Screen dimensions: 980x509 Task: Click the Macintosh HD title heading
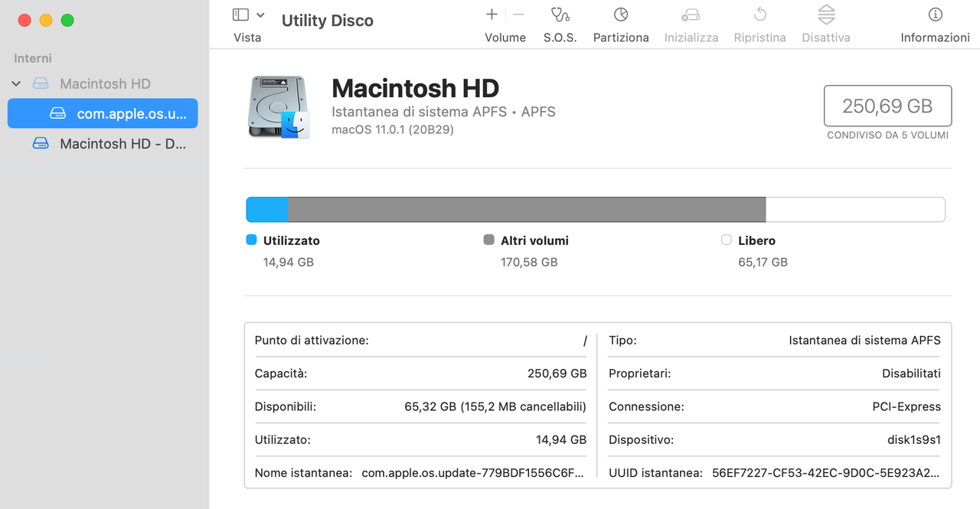tap(416, 88)
